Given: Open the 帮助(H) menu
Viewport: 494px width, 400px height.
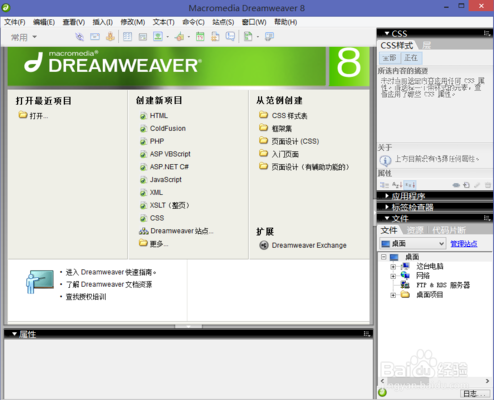Looking at the screenshot, I should [285, 22].
